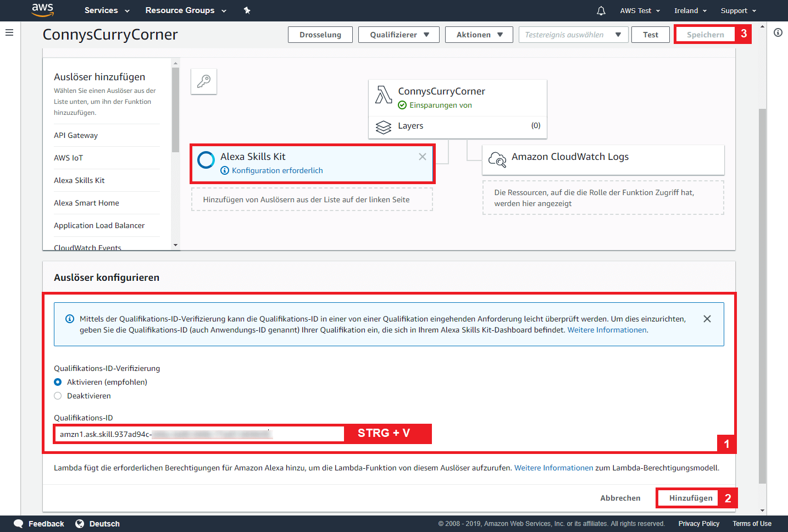Open the info panel icon at top right

[x=778, y=32]
